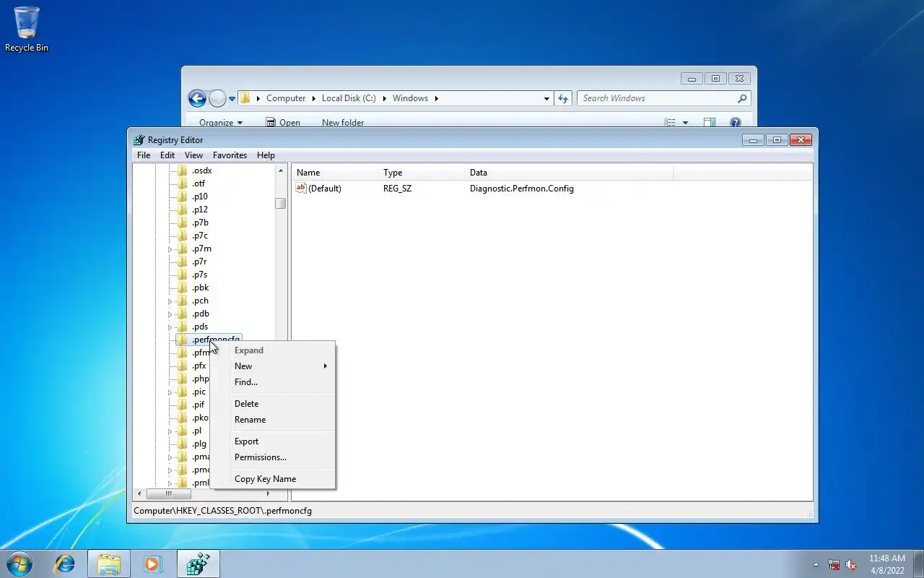Click the .otf key folder icon
The width and height of the screenshot is (924, 578).
(183, 184)
